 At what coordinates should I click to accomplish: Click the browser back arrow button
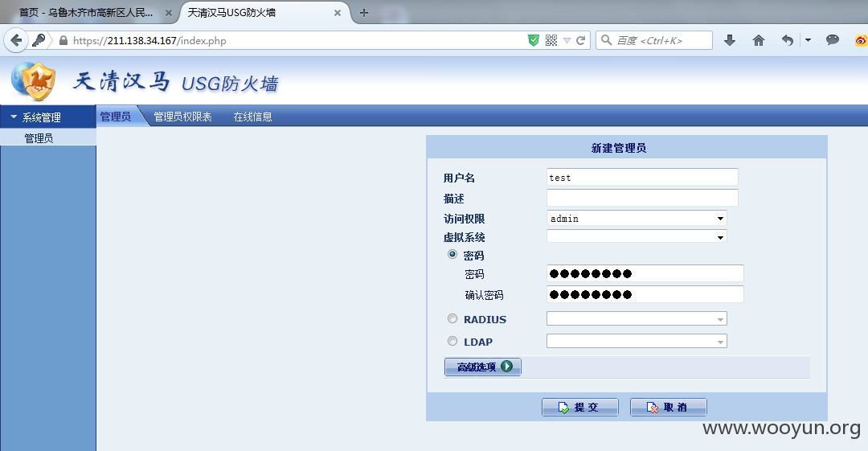[x=16, y=40]
